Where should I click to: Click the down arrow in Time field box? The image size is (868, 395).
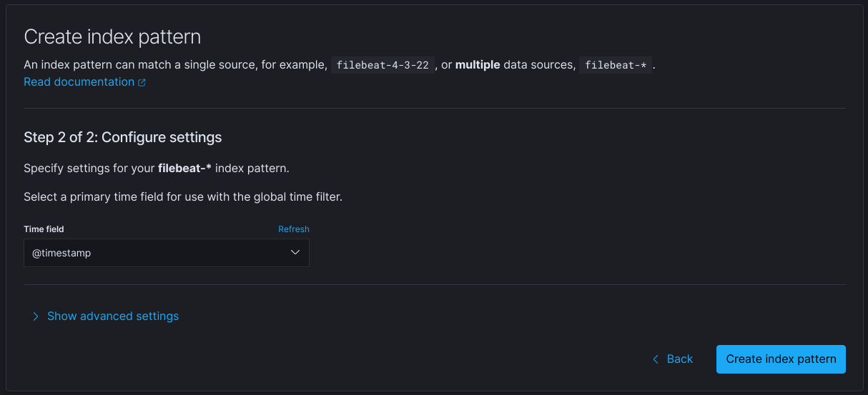point(295,253)
